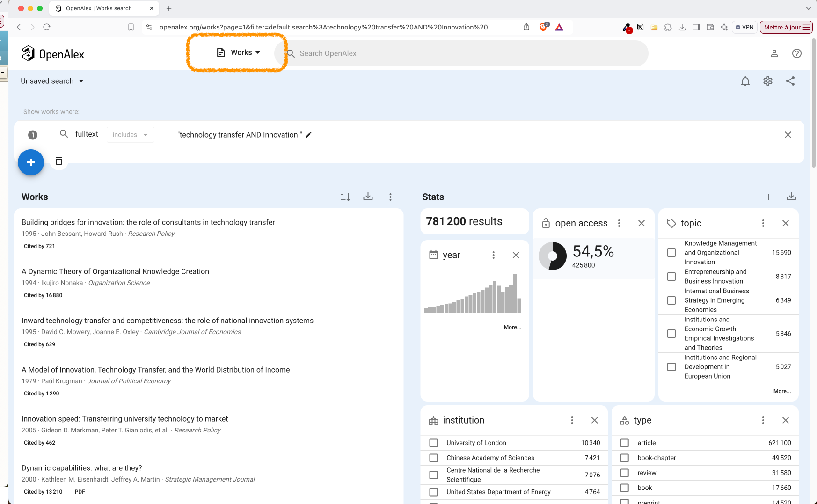Tick the article type checkbox
This screenshot has width=817, height=504.
625,443
